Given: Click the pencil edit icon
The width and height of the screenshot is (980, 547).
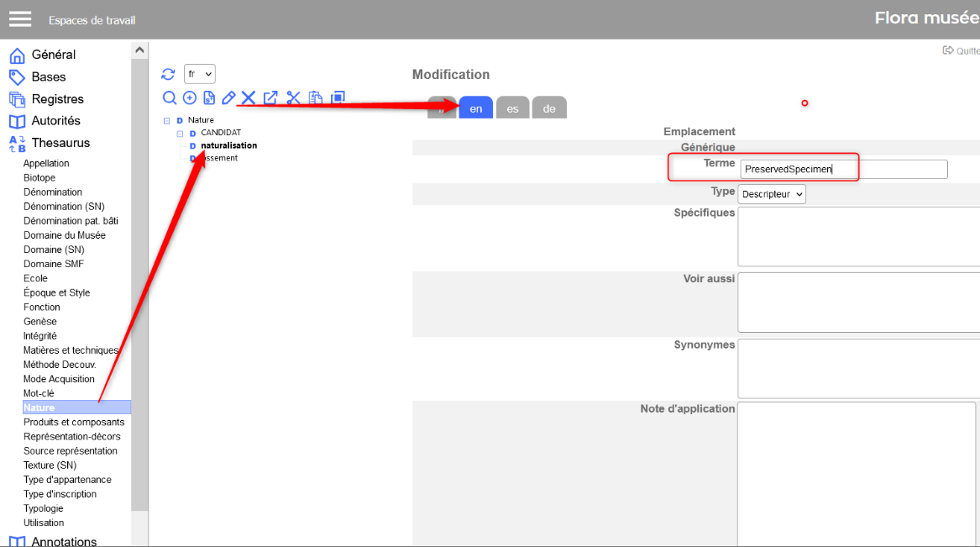Looking at the screenshot, I should [228, 98].
